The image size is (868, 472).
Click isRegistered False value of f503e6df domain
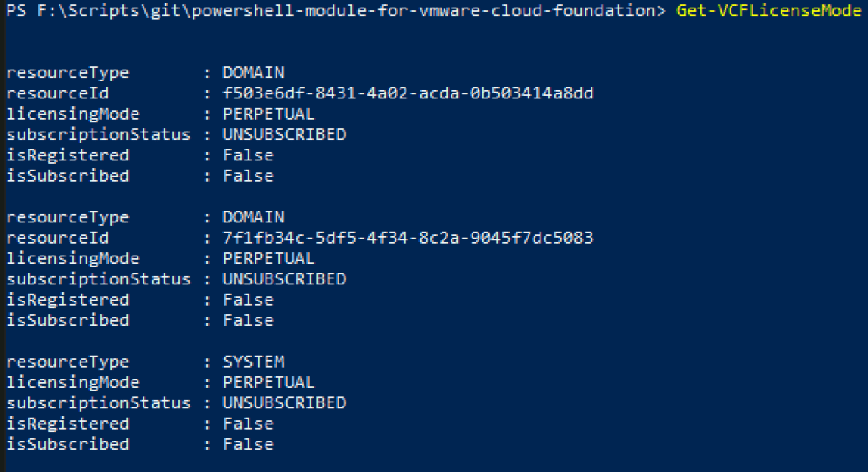248,155
